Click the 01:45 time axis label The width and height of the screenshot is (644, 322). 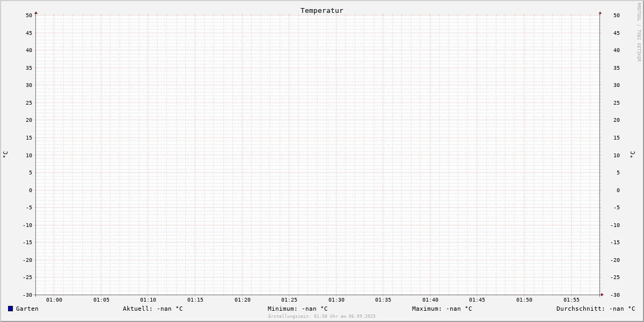[477, 300]
